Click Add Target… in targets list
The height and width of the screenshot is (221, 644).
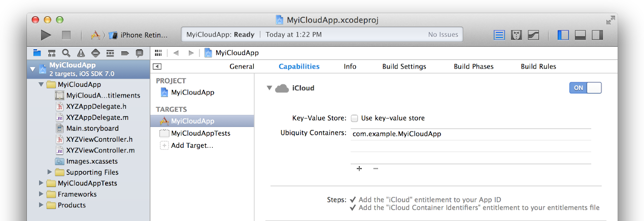click(x=192, y=146)
